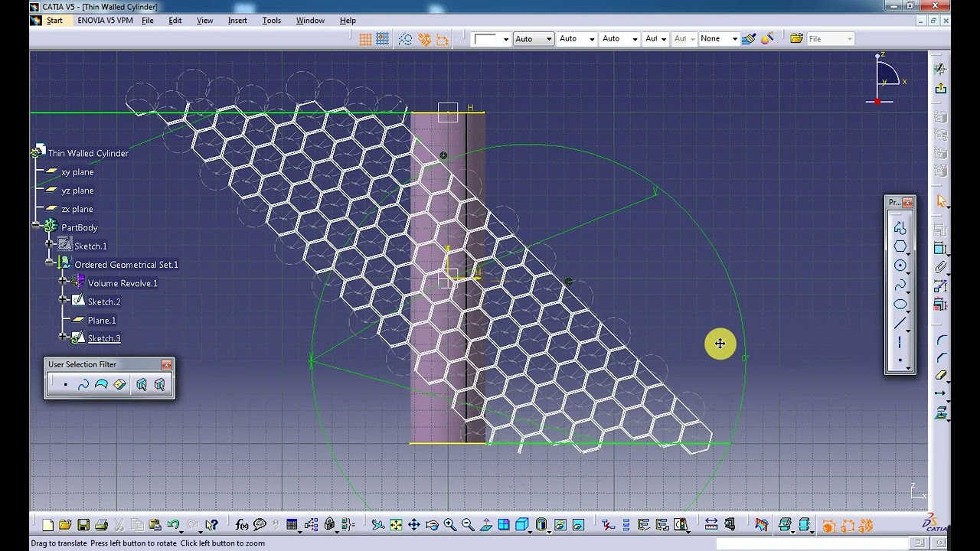Toggle Construction/Standard Element mode
This screenshot has width=980, height=551.
[x=406, y=39]
